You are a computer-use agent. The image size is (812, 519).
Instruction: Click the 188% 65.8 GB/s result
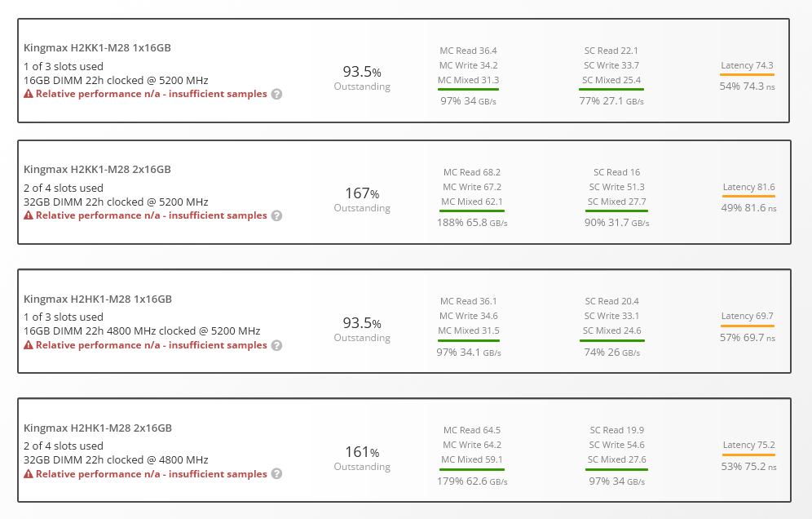[x=472, y=222]
